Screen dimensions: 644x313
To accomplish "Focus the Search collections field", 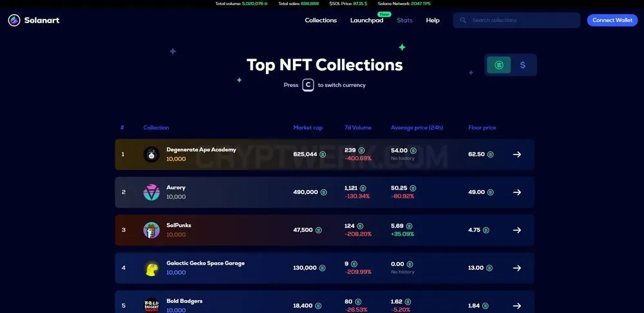I will (x=516, y=20).
